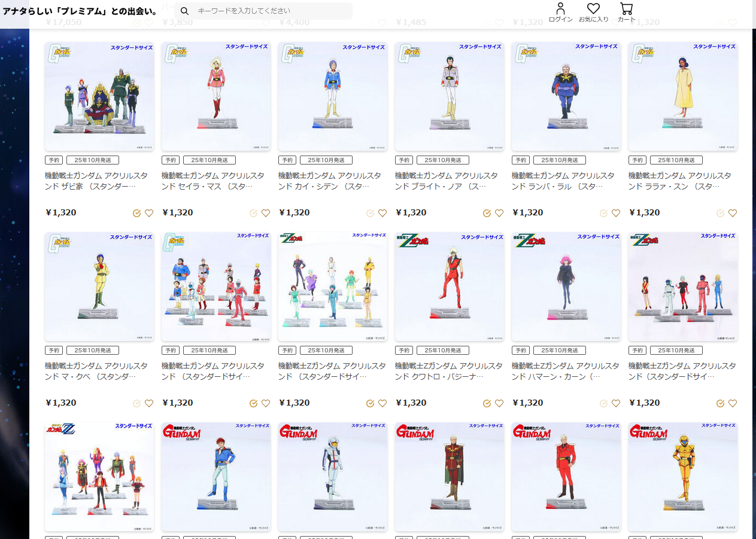Open the カート shopping cart icon
Viewport: 756px width, 539px height.
(627, 12)
